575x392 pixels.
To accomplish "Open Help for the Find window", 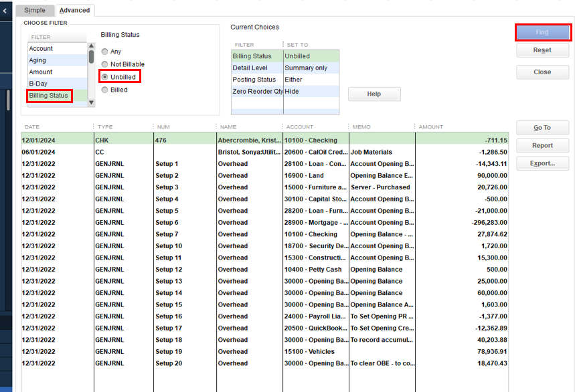I will [x=374, y=94].
